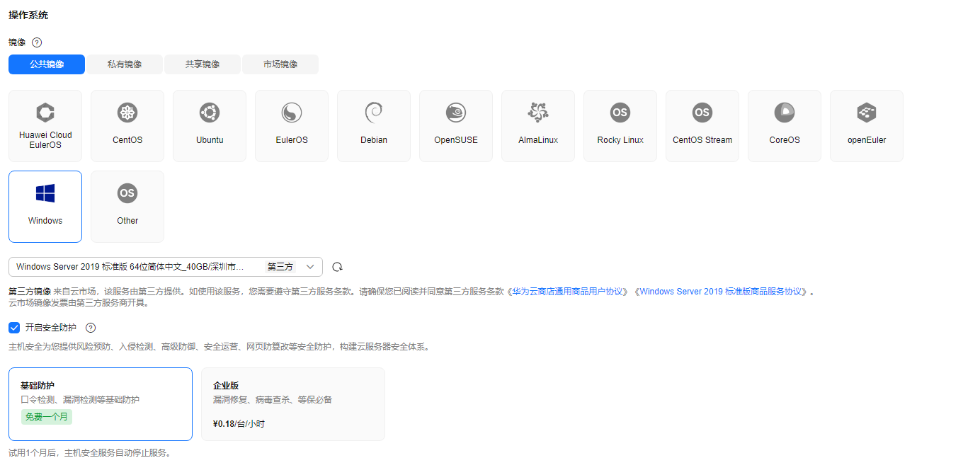
Task: Select the Windows image card
Action: [45, 207]
